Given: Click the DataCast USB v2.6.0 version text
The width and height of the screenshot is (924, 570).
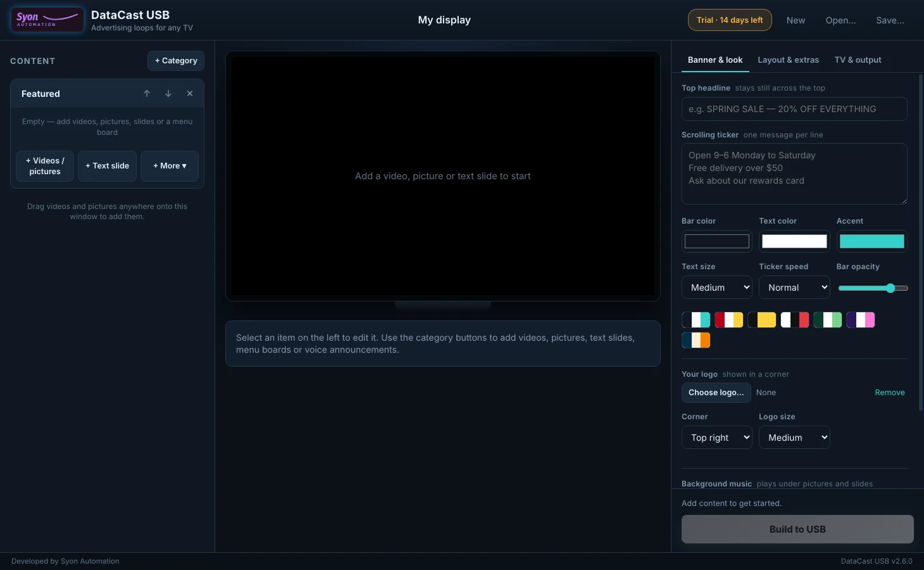Looking at the screenshot, I should click(x=877, y=561).
